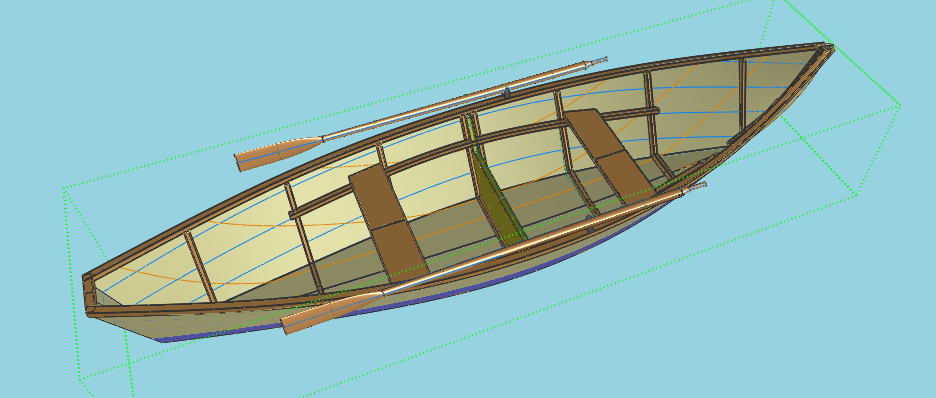
Task: Select the blade of the far oar
Action: click(279, 153)
